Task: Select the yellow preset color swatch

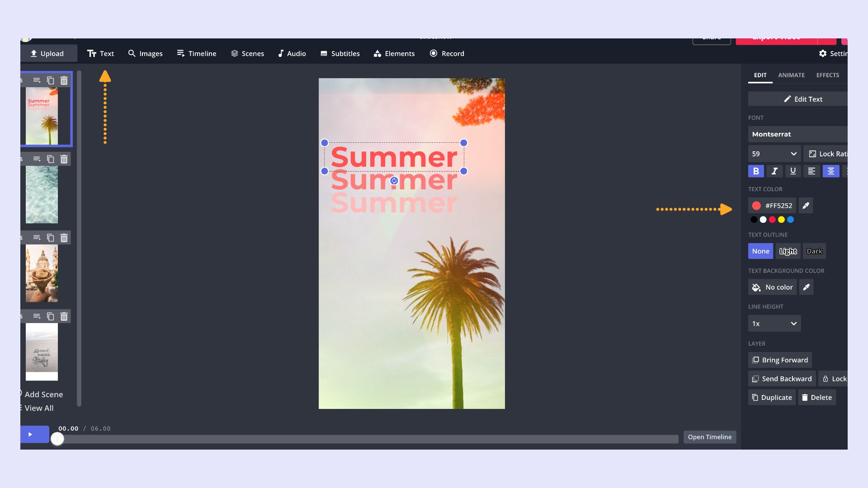Action: (781, 220)
